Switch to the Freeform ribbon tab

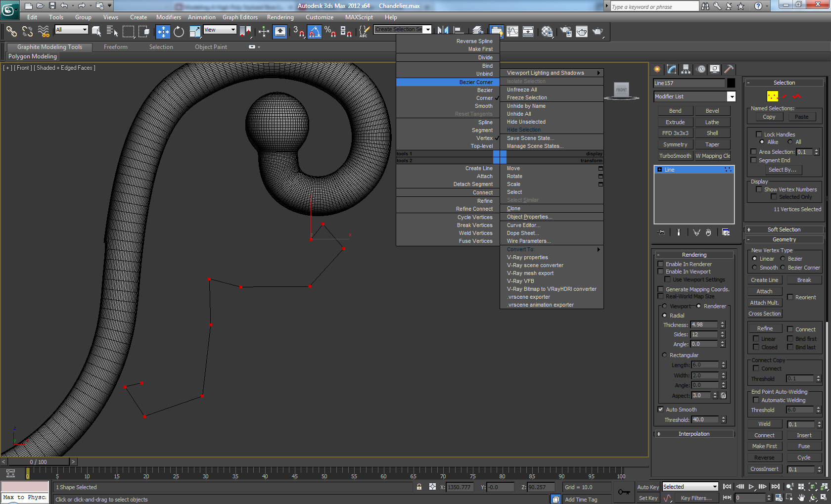pyautogui.click(x=115, y=46)
